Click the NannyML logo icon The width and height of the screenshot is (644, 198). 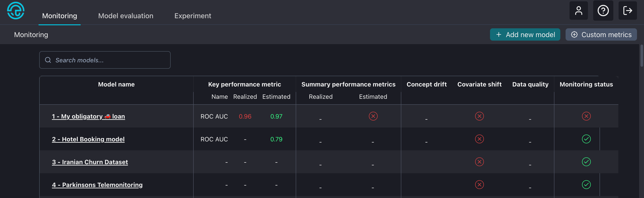(x=16, y=11)
